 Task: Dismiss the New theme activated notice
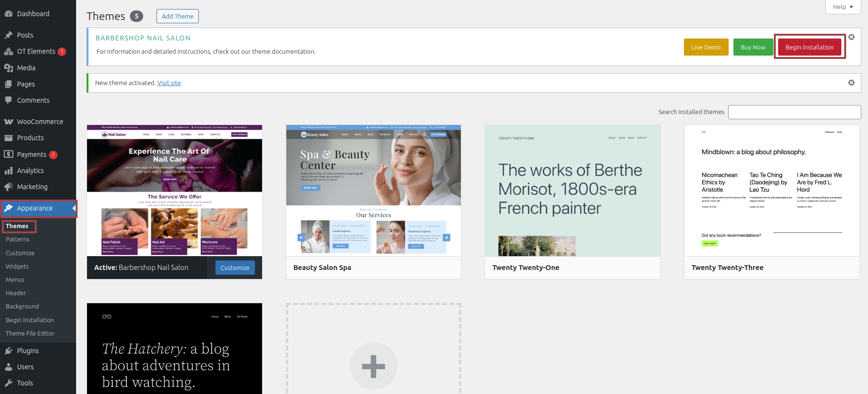(x=851, y=83)
